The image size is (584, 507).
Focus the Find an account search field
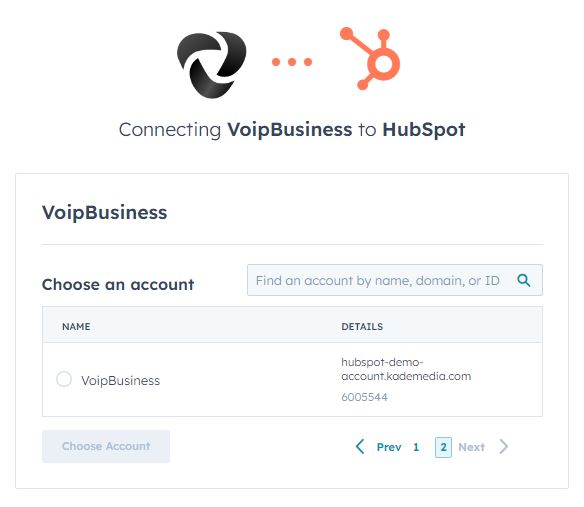(x=395, y=280)
